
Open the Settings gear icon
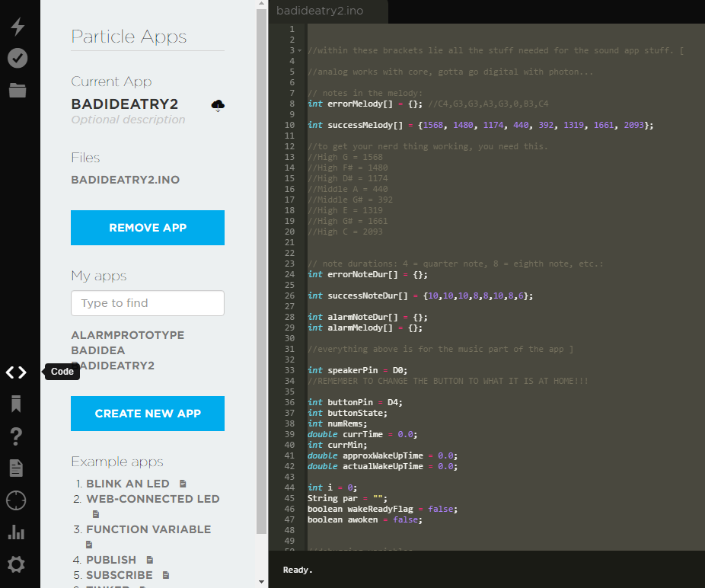click(x=16, y=564)
